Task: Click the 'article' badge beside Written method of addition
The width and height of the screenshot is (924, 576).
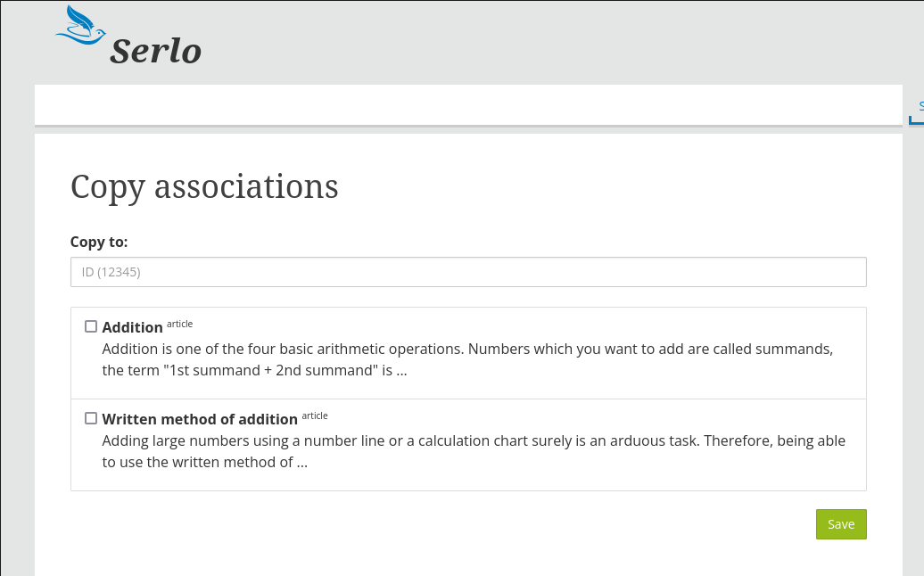Action: tap(314, 416)
